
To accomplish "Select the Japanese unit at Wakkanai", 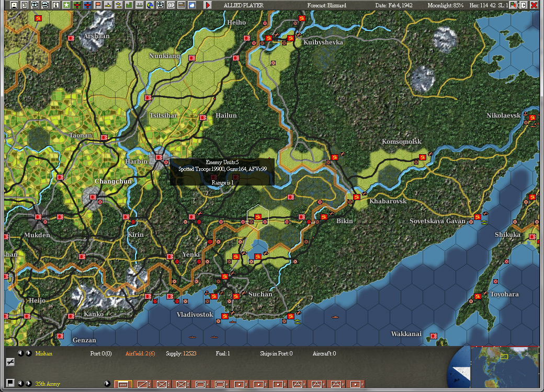I will coord(433,336).
